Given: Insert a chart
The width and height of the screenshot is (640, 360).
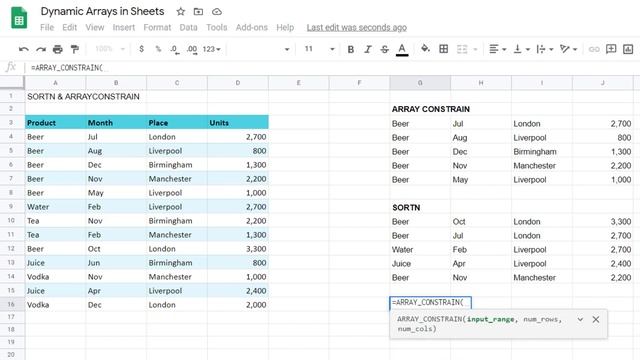Looking at the screenshot, I should point(628,49).
